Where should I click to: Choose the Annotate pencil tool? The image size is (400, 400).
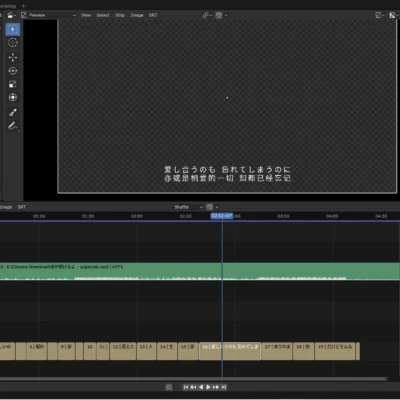pyautogui.click(x=13, y=126)
